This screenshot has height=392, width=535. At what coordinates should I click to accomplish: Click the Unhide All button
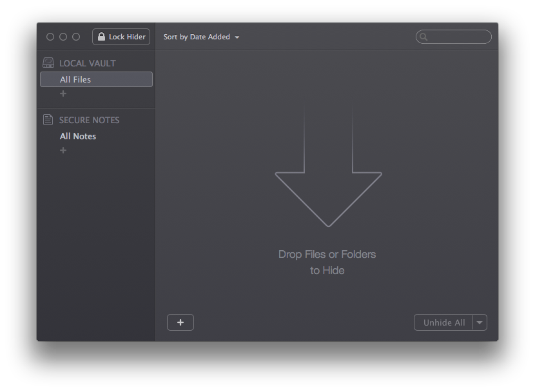pyautogui.click(x=443, y=322)
